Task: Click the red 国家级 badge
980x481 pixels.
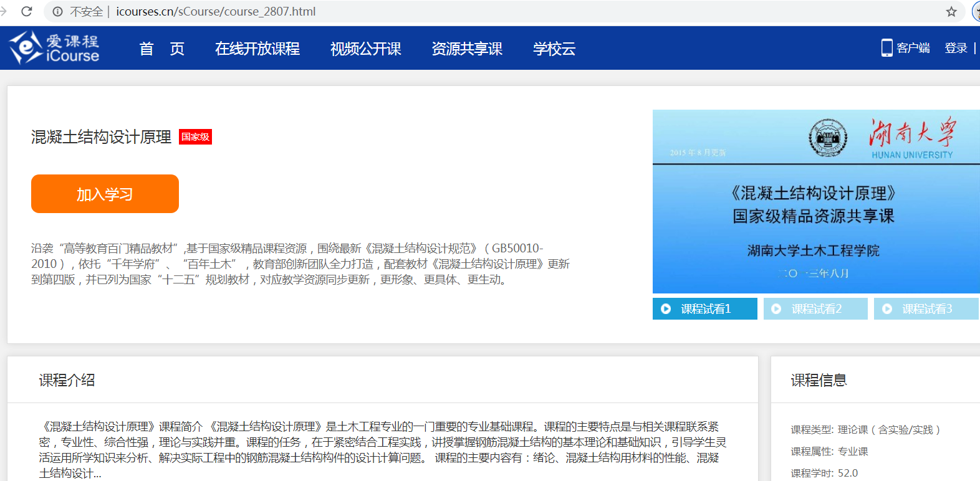Action: coord(195,137)
